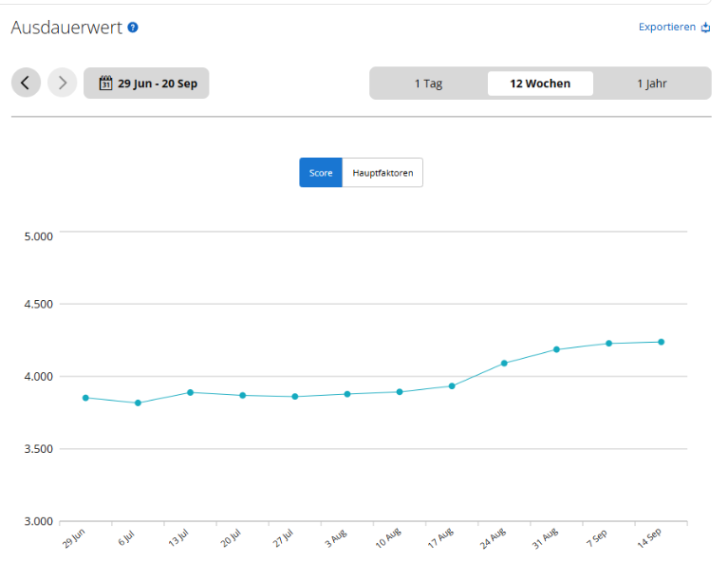Toggle chart to Hauptfaktoren view

coord(383,173)
